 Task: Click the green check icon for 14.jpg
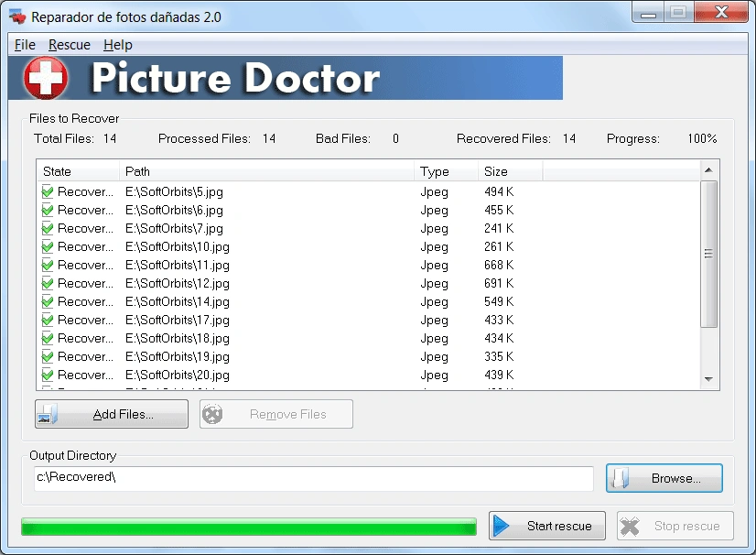48,301
